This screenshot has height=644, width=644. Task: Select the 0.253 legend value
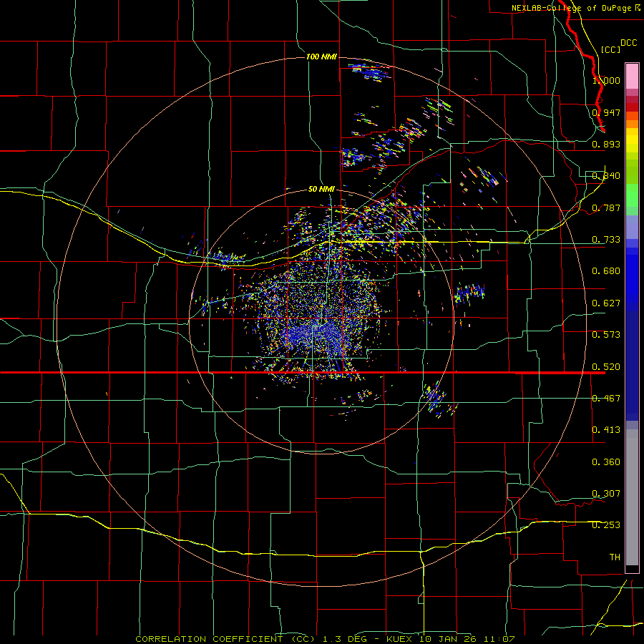pyautogui.click(x=606, y=525)
